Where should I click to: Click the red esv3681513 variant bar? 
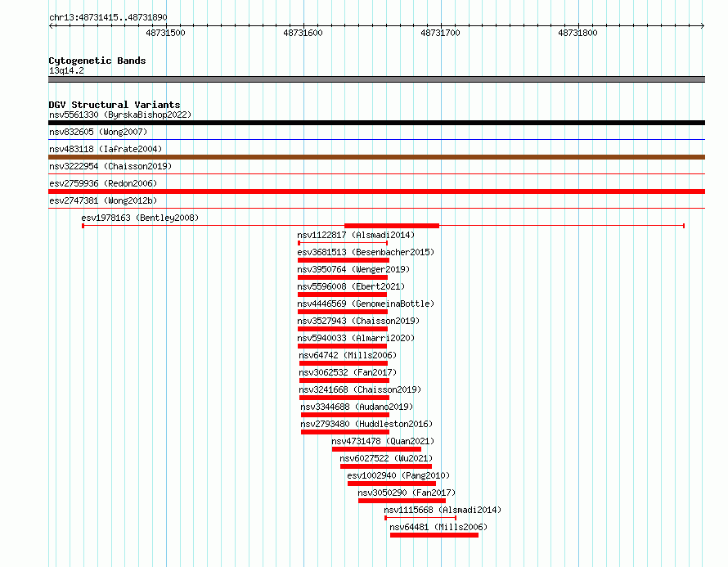(343, 260)
